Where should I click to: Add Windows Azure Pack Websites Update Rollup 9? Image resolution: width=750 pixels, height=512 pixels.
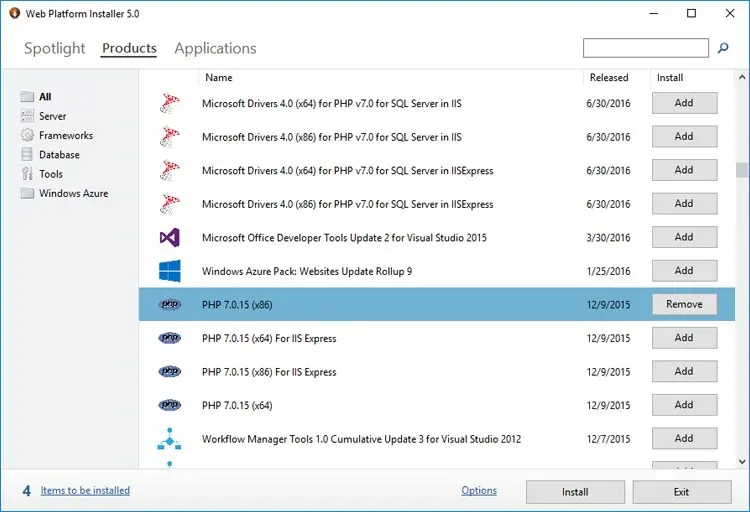[684, 270]
